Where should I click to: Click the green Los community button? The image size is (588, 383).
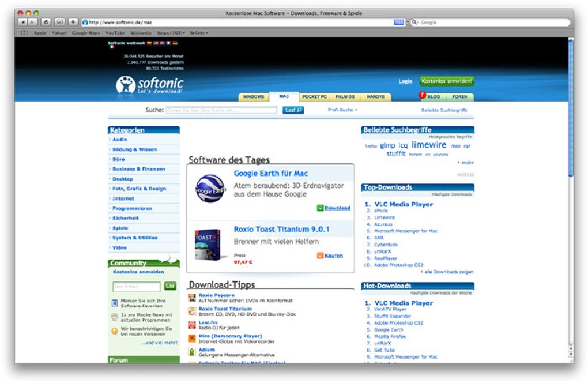pyautogui.click(x=170, y=286)
